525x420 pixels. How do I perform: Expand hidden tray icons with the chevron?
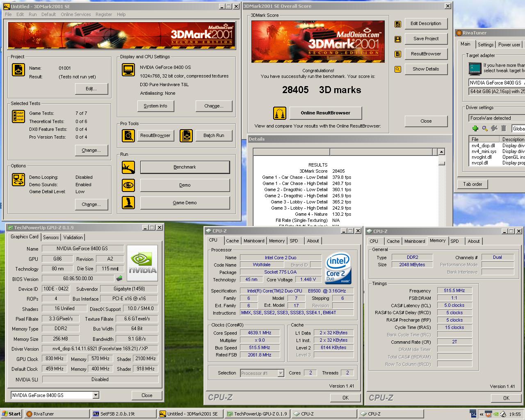point(481,414)
